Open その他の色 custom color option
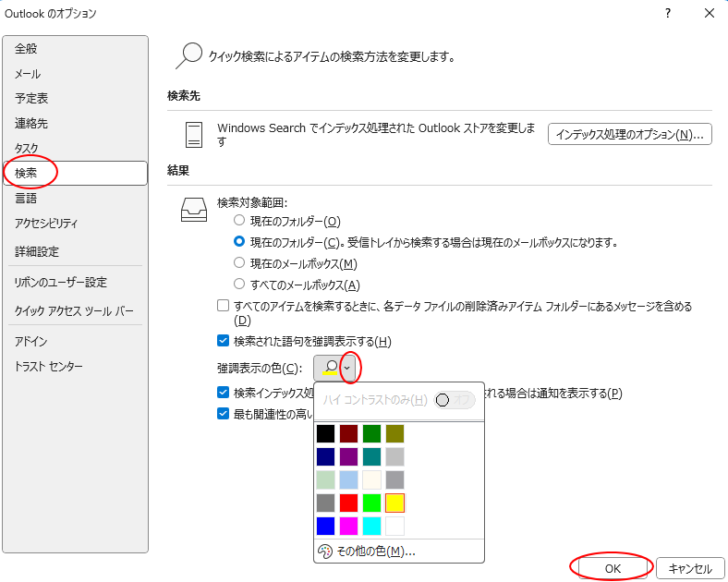Viewport: 728px width, 582px height. tap(399, 551)
